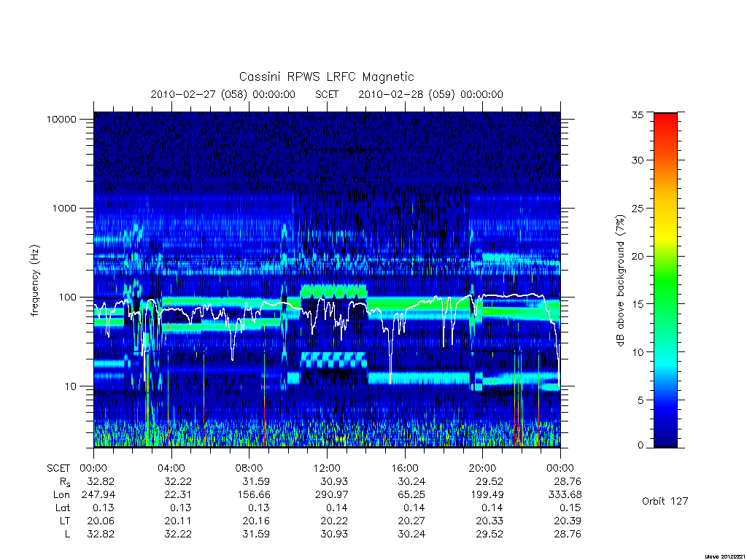Click the LT value 20.22
The image size is (747, 560).
pyautogui.click(x=334, y=521)
